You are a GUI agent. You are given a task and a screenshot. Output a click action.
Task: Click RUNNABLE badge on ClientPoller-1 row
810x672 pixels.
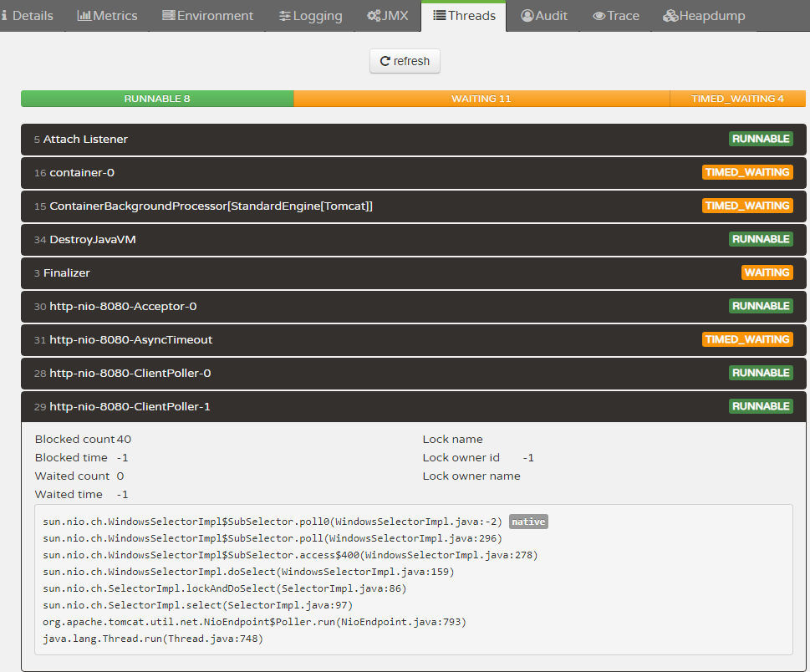(761, 406)
